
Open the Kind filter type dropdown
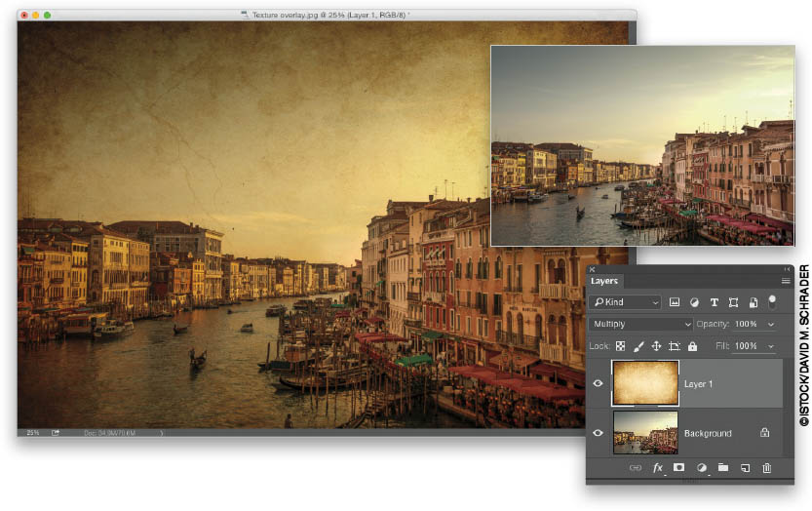tap(625, 303)
